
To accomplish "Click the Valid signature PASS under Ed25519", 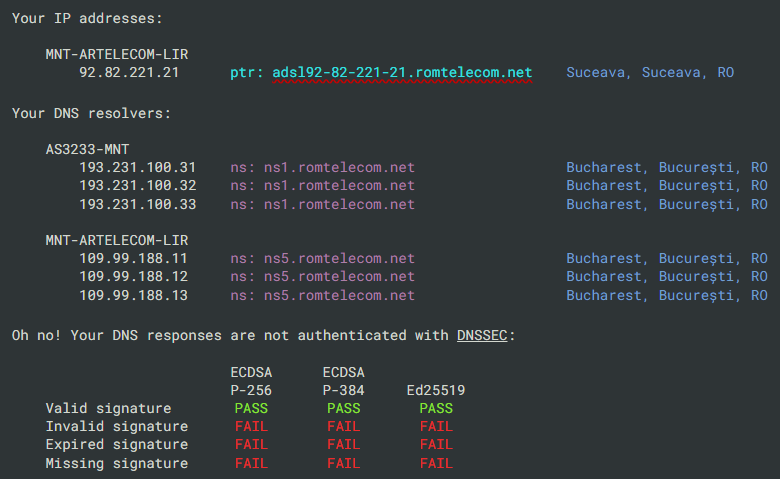I will tap(436, 408).
